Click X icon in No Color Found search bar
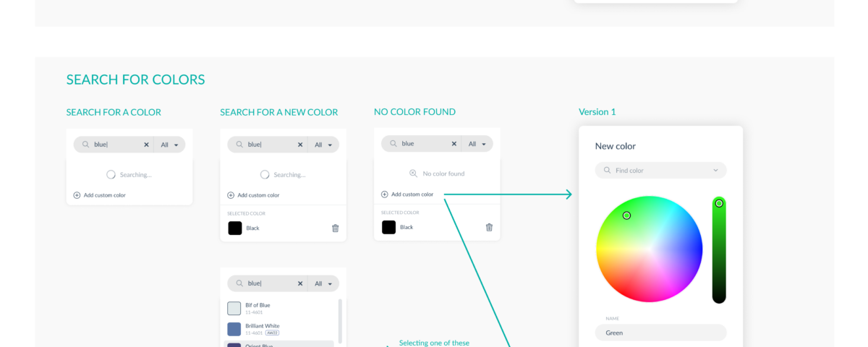The image size is (868, 347). click(x=454, y=144)
